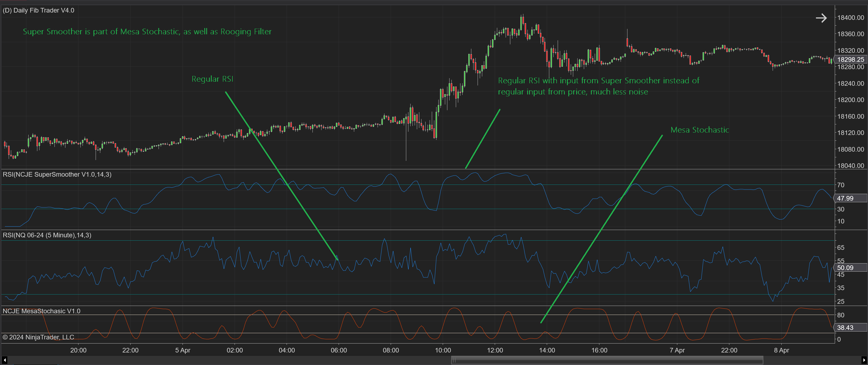
Task: Click the left scroll arrow at bottom
Action: coord(4,360)
